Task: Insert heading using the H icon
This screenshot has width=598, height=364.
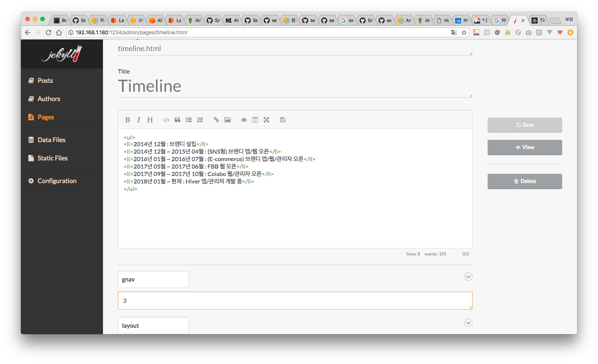Action: (150, 120)
